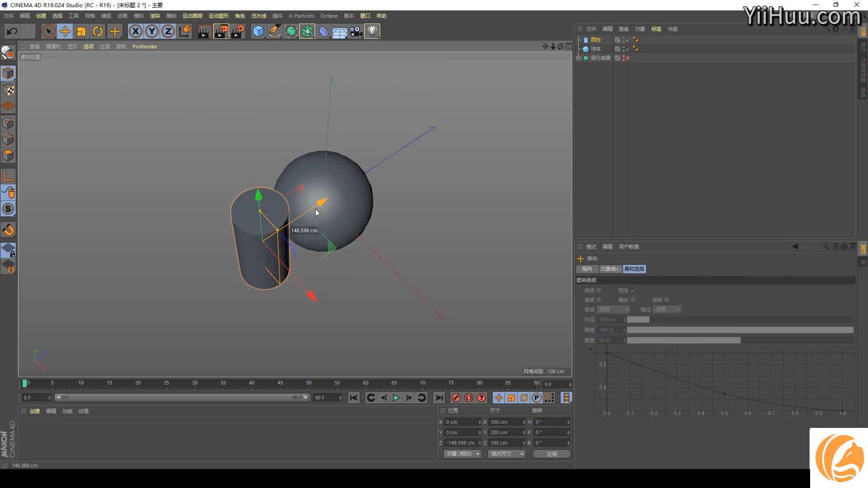Toggle the 预览 checkbox

(x=633, y=291)
